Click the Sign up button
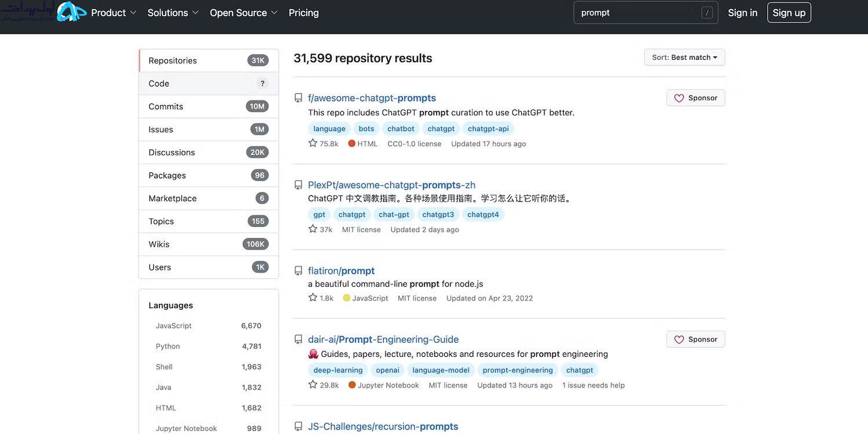 point(789,13)
